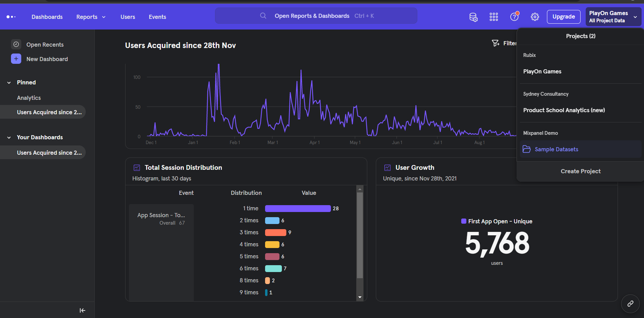644x318 pixels.
Task: Switch to the Users tab
Action: [128, 16]
